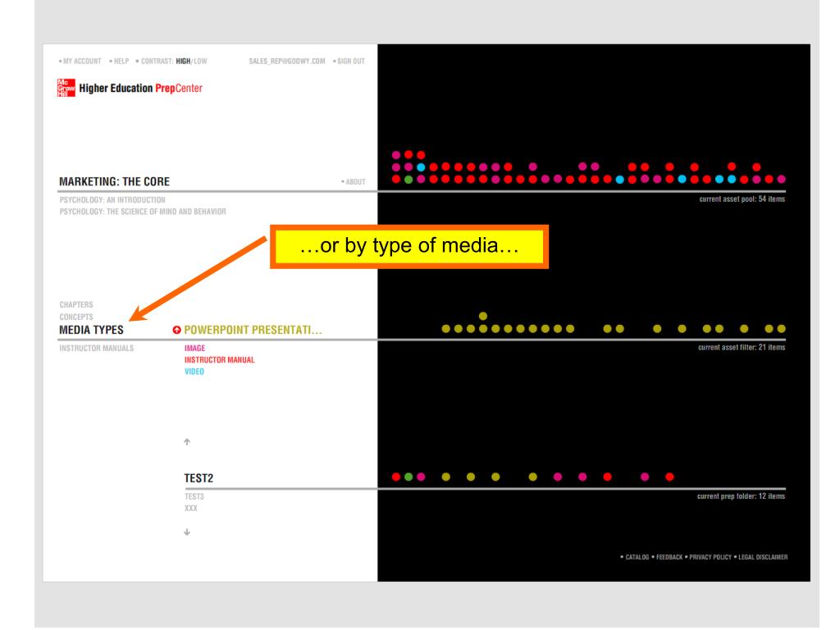Click the first olive dot in the filter row
This screenshot has height=630, width=840.
[445, 329]
